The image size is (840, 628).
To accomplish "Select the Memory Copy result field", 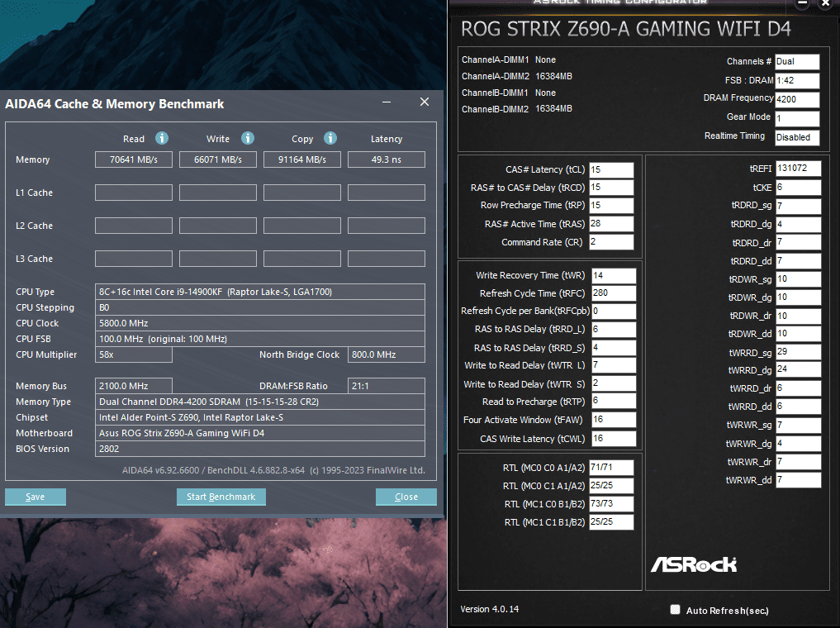I will pyautogui.click(x=302, y=159).
